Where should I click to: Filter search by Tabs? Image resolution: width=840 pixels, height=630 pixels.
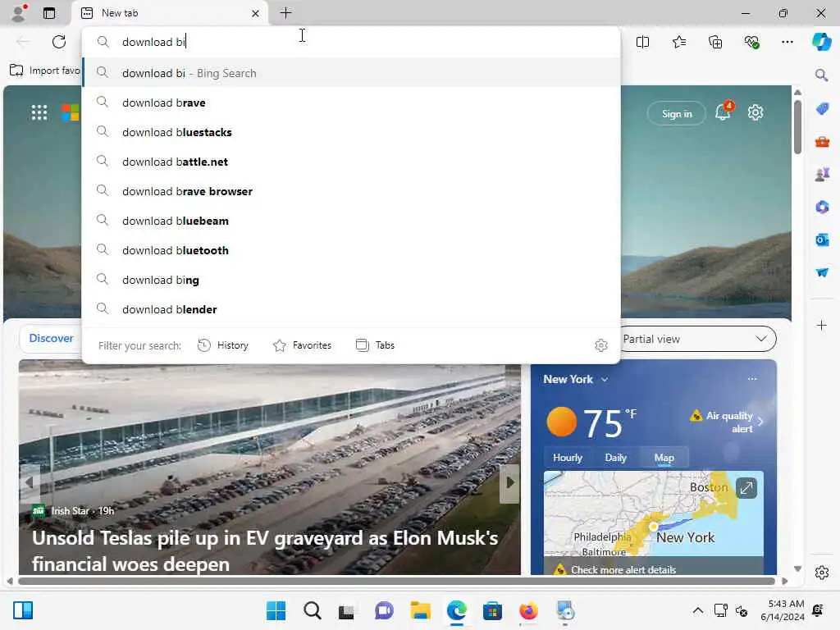(x=375, y=345)
